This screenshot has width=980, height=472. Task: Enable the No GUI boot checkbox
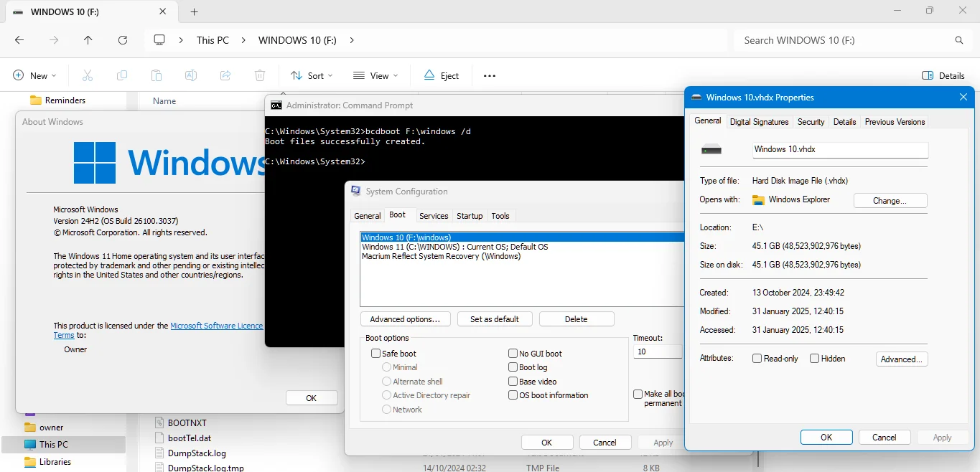tap(513, 354)
